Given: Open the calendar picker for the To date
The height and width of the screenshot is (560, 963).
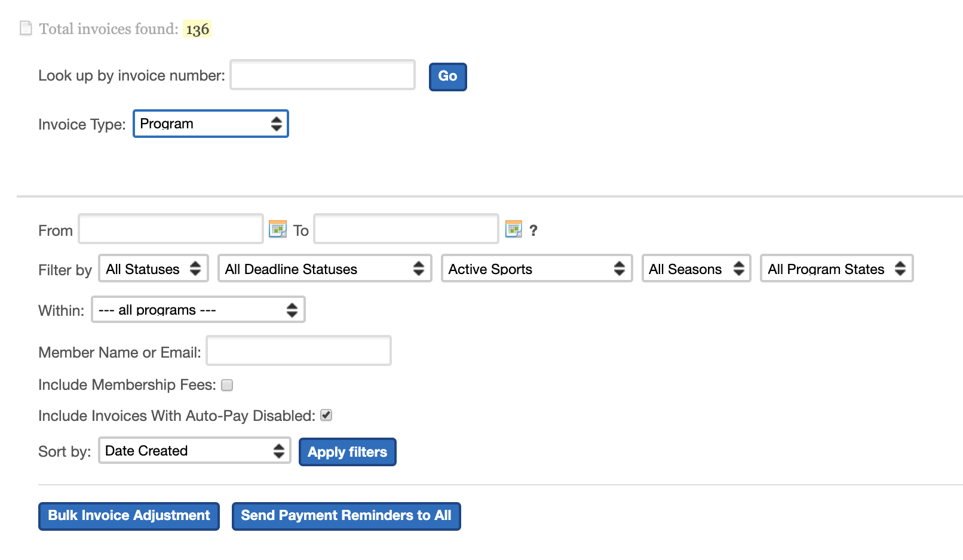Looking at the screenshot, I should 513,229.
